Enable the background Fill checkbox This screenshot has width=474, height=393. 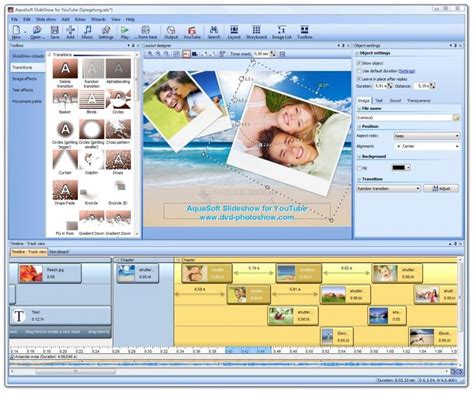click(359, 168)
